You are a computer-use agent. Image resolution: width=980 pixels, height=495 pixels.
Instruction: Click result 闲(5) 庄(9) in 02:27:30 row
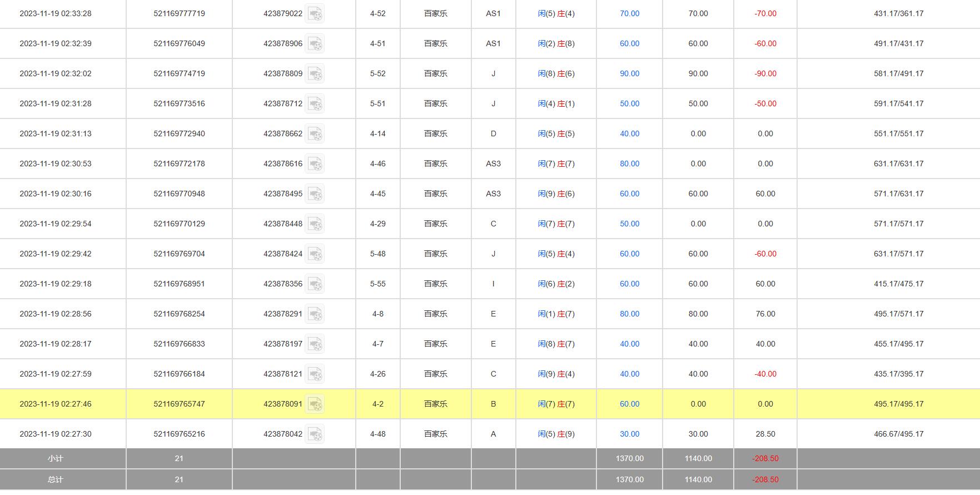(x=556, y=434)
